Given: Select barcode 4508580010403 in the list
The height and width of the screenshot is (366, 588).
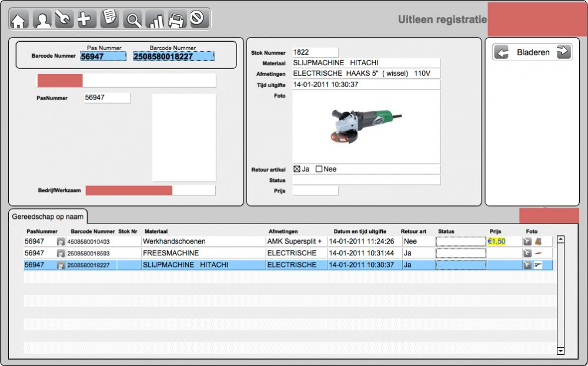Looking at the screenshot, I should point(89,242).
